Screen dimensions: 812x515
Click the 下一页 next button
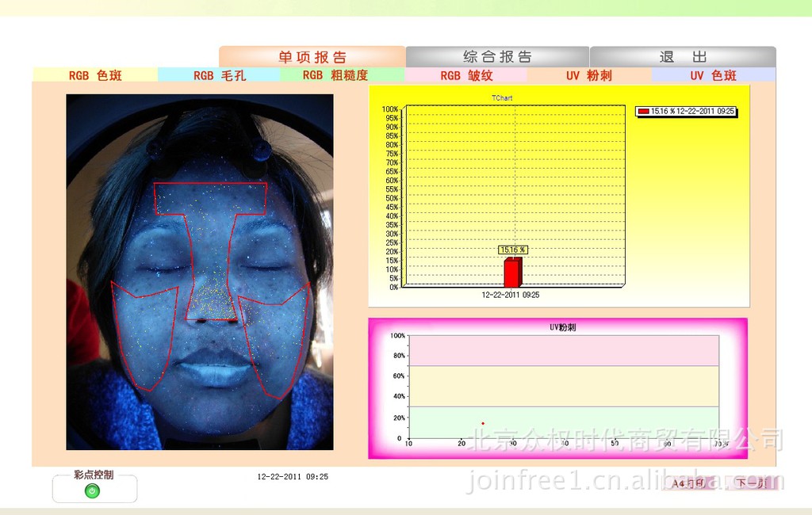tap(751, 483)
